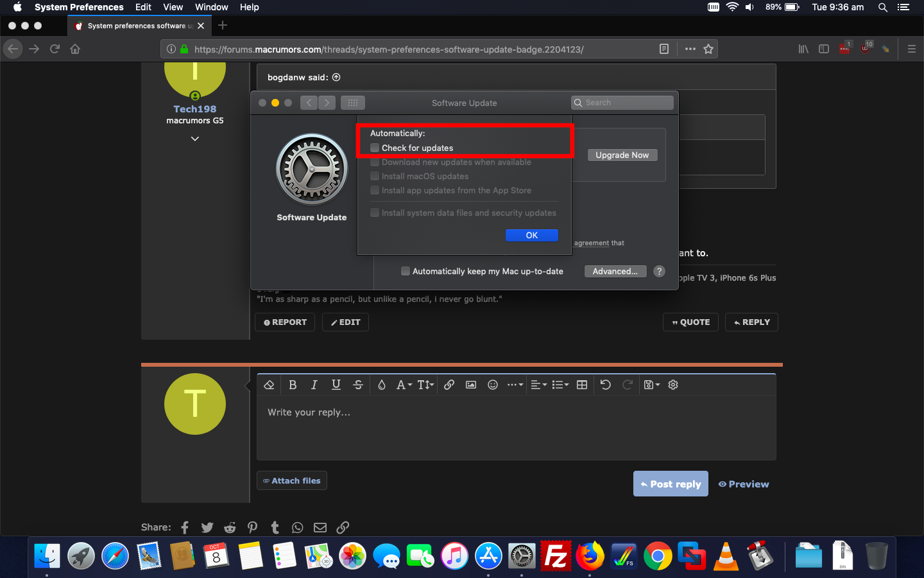
Task: Open browser page actions ellipsis menu
Action: tap(690, 49)
